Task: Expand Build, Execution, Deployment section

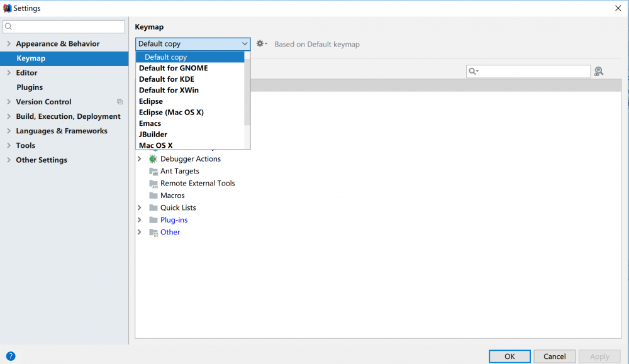Action: (x=9, y=116)
